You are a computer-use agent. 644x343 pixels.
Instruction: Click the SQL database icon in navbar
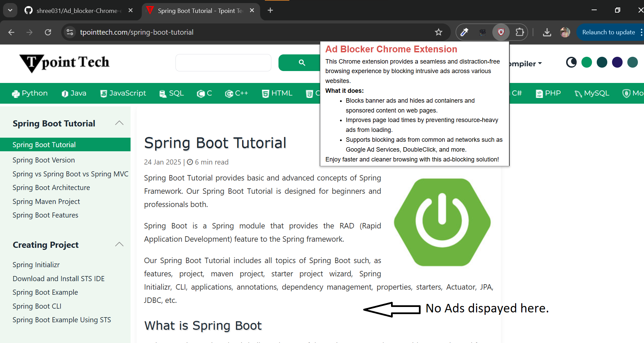(163, 94)
